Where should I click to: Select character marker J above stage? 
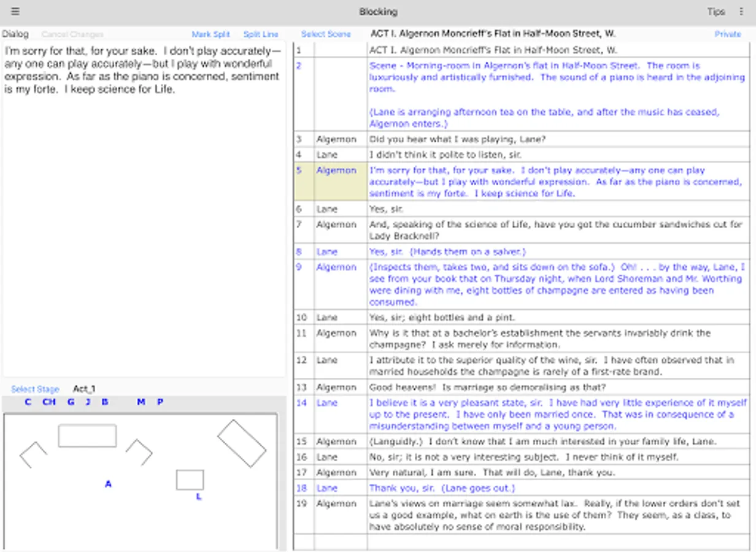pos(88,402)
